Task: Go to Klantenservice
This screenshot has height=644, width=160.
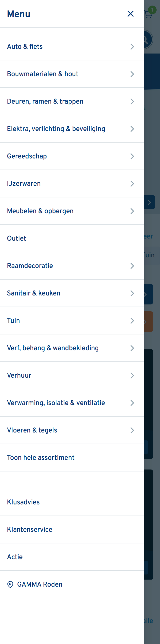Action: click(x=29, y=530)
